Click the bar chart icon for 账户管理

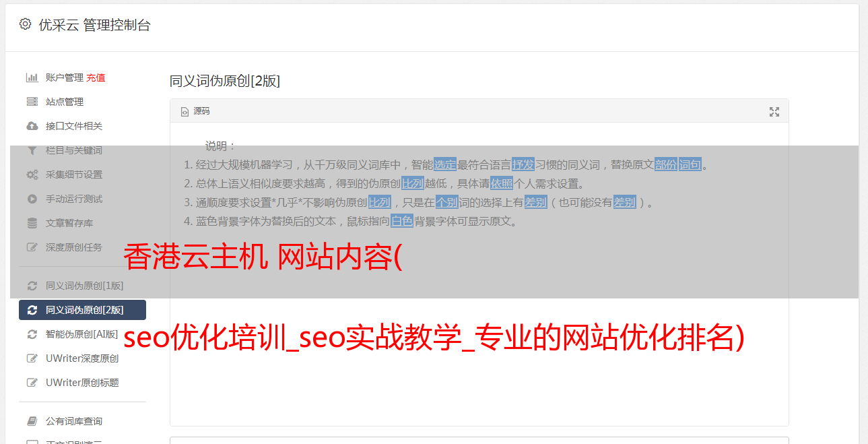coord(32,77)
